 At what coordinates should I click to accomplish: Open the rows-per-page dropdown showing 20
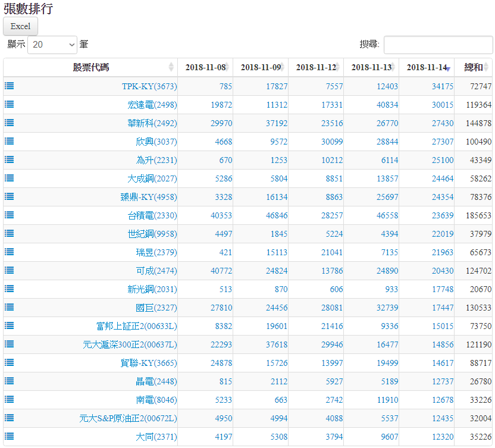[52, 45]
